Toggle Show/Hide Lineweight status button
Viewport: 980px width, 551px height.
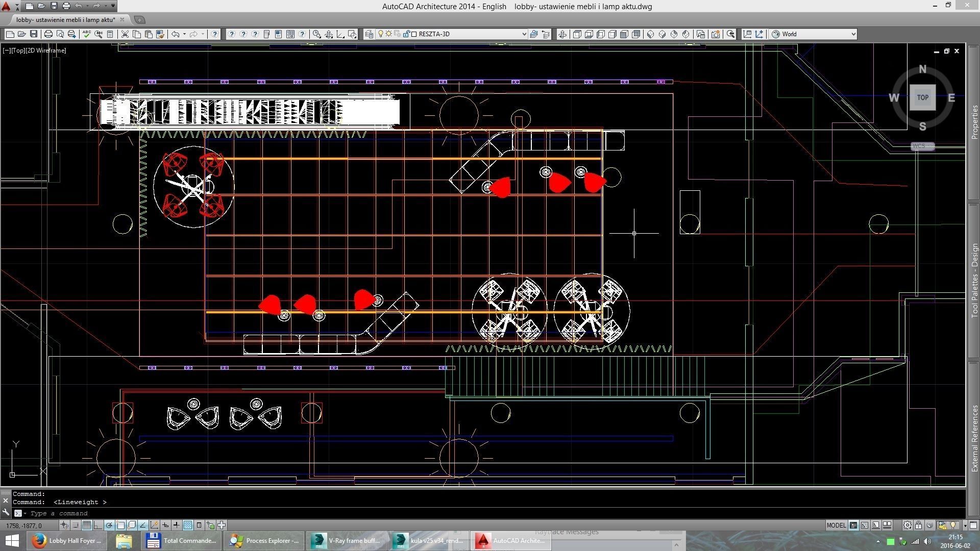coord(176,525)
